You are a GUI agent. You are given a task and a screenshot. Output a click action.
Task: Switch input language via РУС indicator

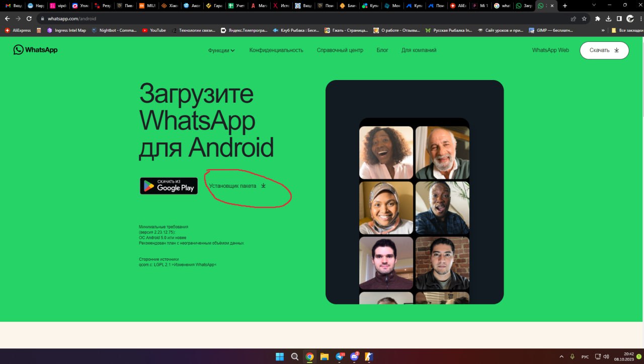point(585,356)
